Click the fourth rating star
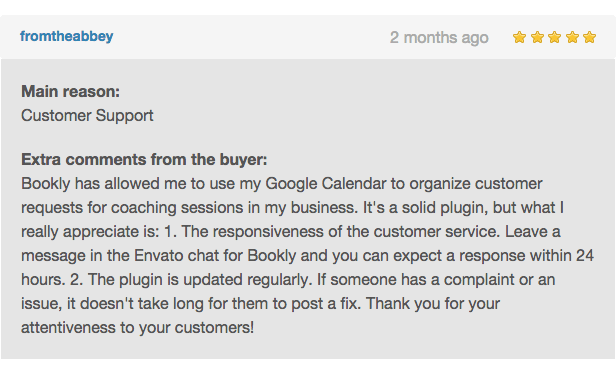 pyautogui.click(x=572, y=37)
